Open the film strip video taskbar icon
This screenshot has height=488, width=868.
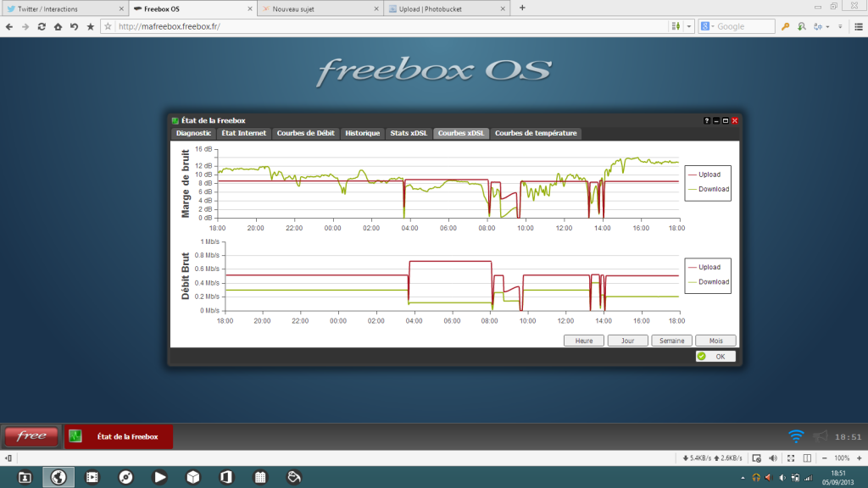coord(92,477)
